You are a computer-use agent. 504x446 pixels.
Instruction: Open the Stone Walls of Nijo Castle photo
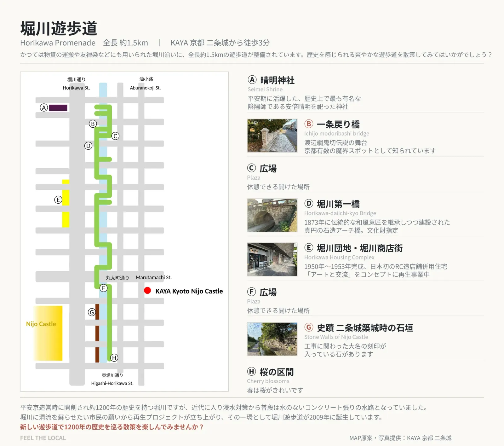click(x=272, y=339)
